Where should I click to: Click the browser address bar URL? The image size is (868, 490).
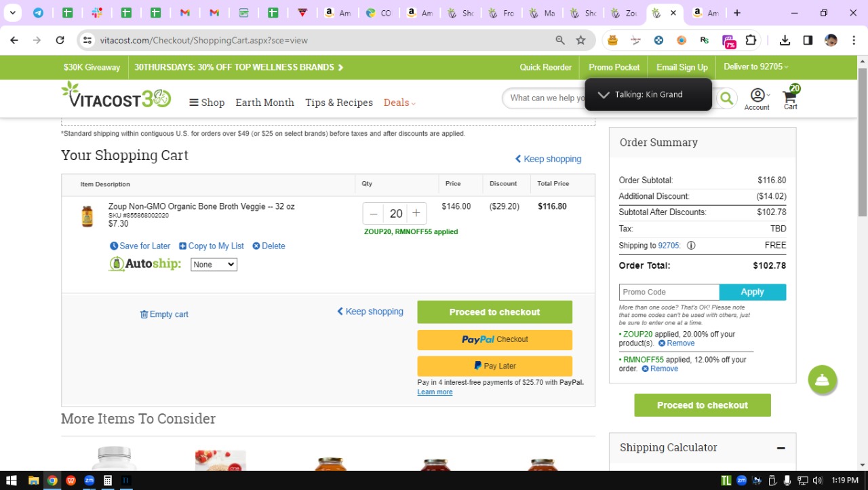[x=204, y=40]
